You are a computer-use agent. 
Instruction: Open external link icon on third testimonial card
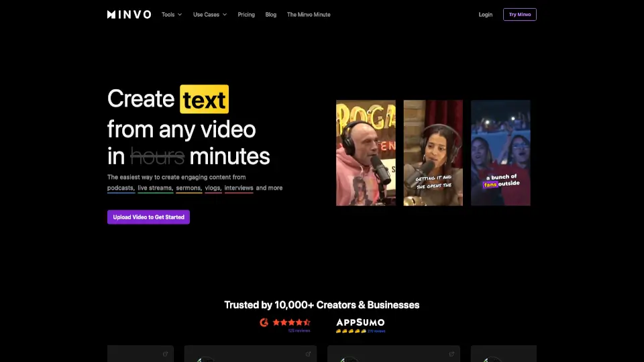451,354
